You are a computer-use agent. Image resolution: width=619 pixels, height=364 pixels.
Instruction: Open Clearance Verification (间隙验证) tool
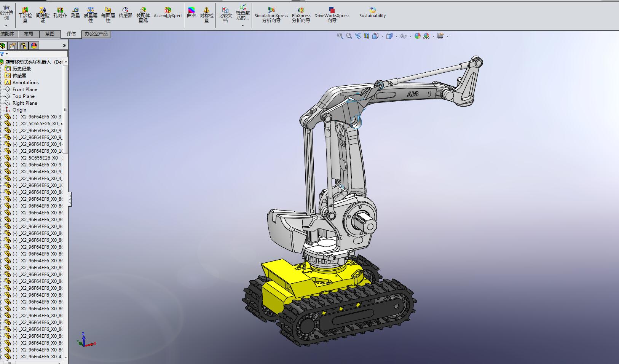pos(43,14)
